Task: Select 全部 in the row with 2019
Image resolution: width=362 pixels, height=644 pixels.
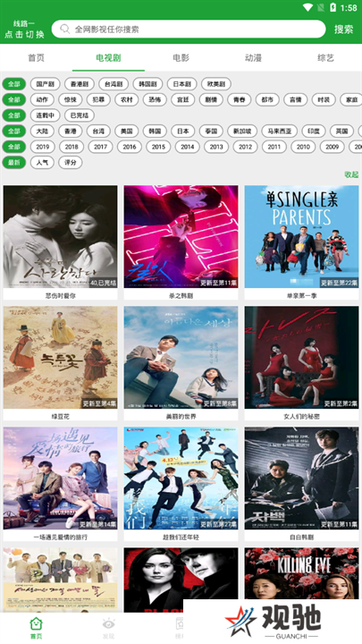Action: [x=14, y=147]
